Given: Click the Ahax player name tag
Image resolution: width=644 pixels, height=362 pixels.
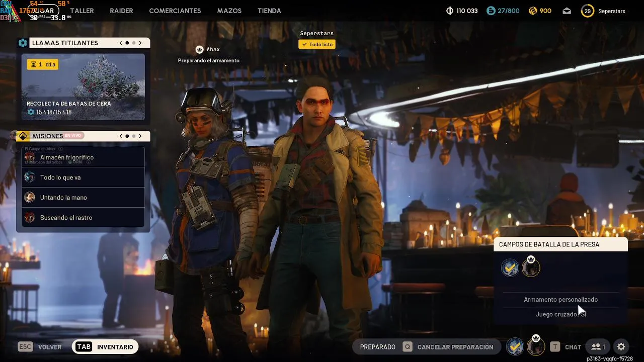Looking at the screenshot, I should click(213, 49).
